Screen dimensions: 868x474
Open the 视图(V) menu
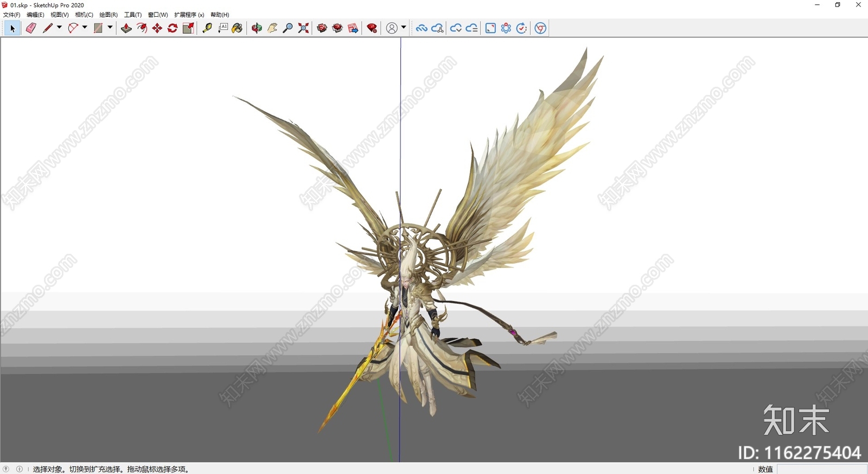(60, 15)
